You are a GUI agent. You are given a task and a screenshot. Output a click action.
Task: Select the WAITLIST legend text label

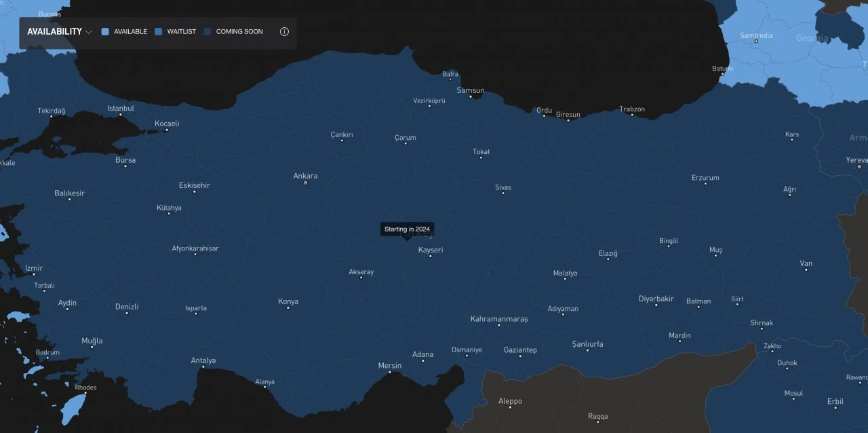point(182,32)
